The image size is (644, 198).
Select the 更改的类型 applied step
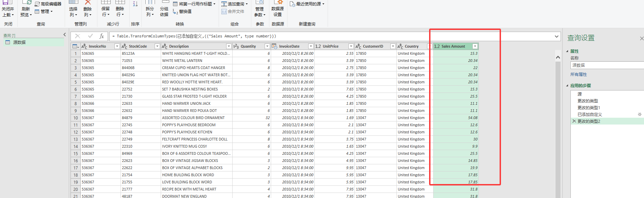pyautogui.click(x=588, y=101)
